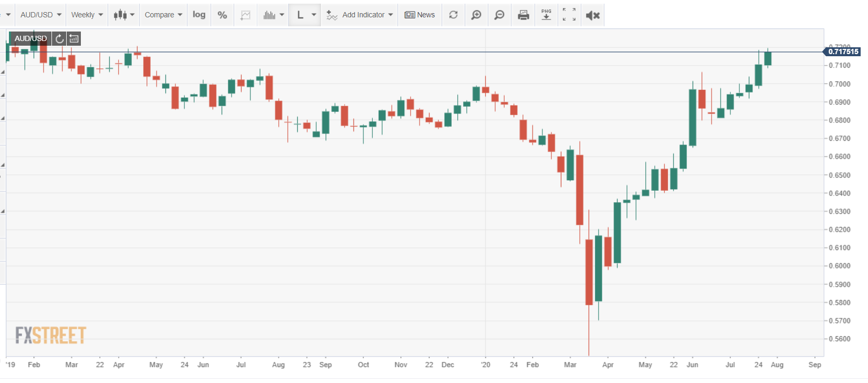Click the News button
Image resolution: width=868 pixels, height=383 pixels.
[x=420, y=15]
